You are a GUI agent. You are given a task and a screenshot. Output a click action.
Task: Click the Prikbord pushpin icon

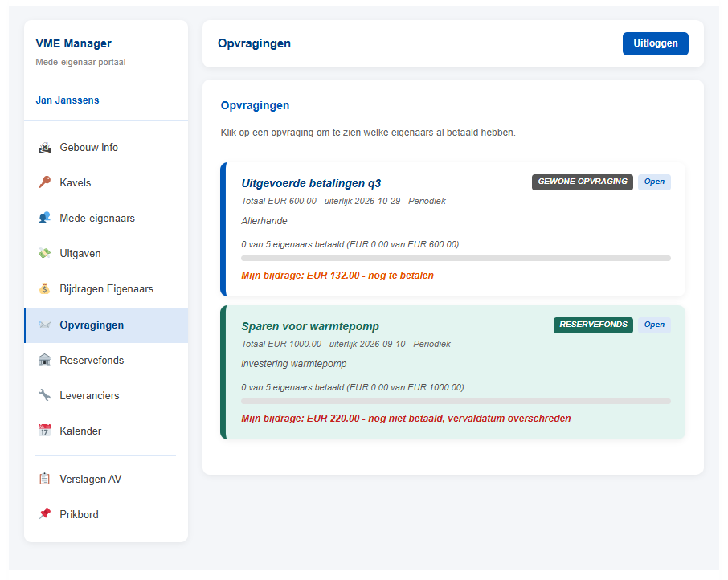point(44,514)
